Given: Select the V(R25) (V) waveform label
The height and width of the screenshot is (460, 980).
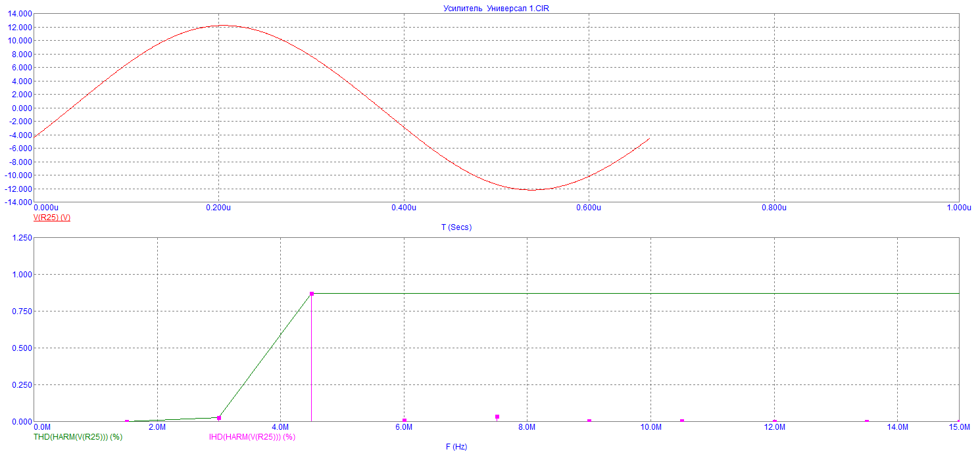Looking at the screenshot, I should 52,218.
